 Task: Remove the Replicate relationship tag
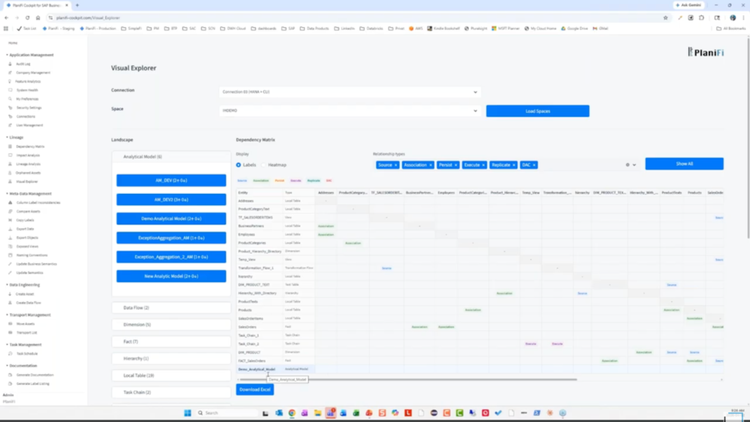(x=514, y=165)
